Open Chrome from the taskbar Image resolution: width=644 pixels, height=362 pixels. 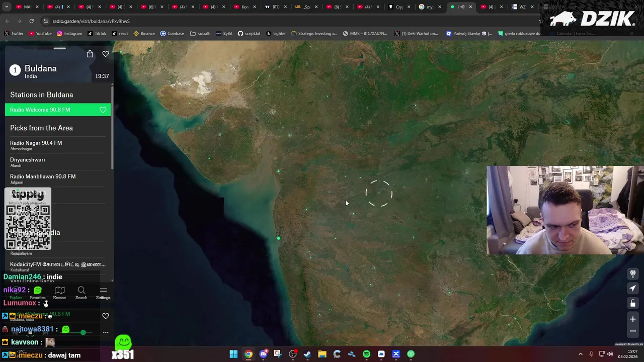pyautogui.click(x=249, y=354)
